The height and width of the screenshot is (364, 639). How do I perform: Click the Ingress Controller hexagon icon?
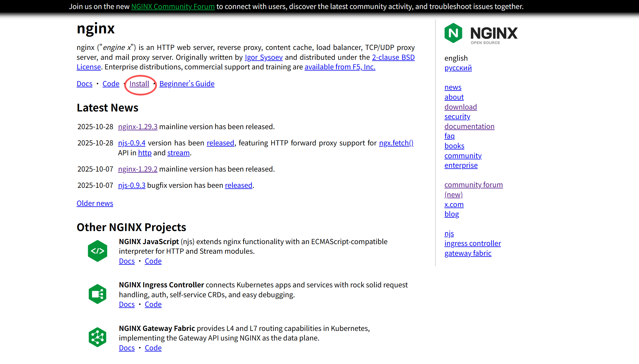point(98,294)
